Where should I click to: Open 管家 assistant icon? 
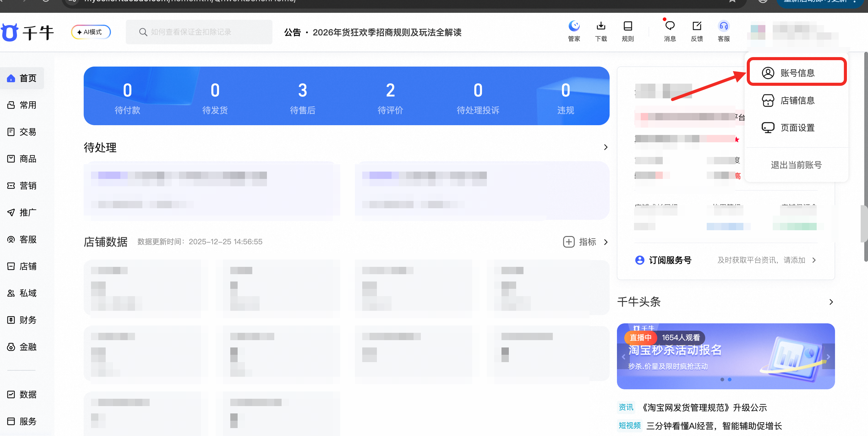tap(574, 31)
